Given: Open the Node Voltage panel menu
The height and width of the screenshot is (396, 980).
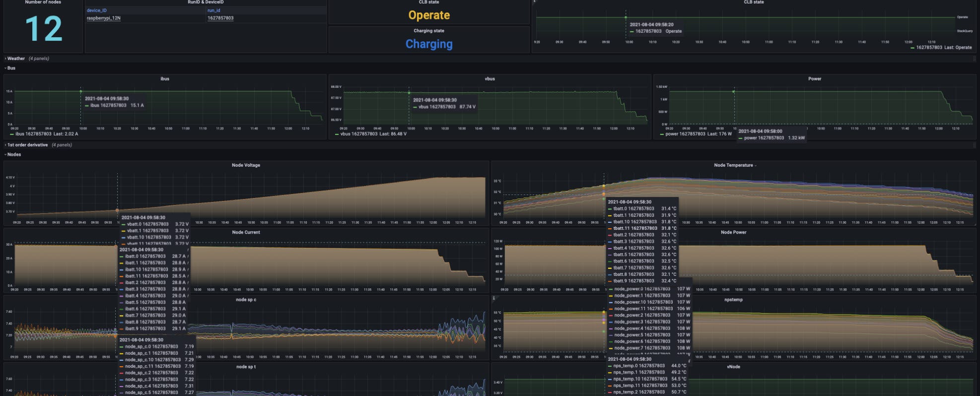Looking at the screenshot, I should tap(246, 165).
